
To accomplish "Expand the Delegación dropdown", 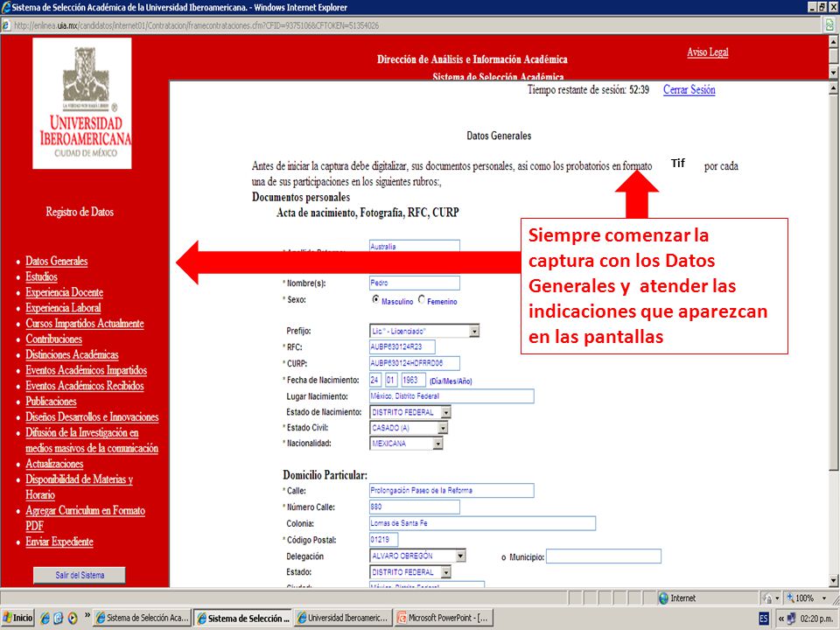I will point(460,556).
